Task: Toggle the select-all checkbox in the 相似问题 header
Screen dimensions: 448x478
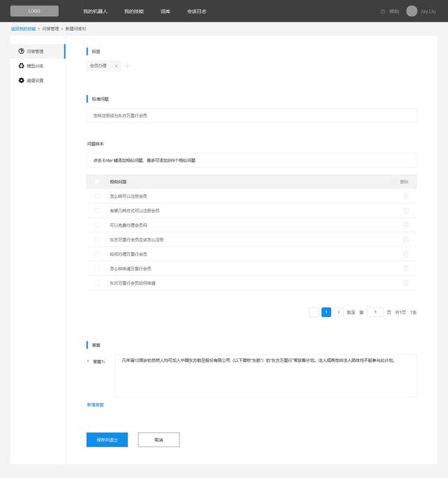Action: 97,182
